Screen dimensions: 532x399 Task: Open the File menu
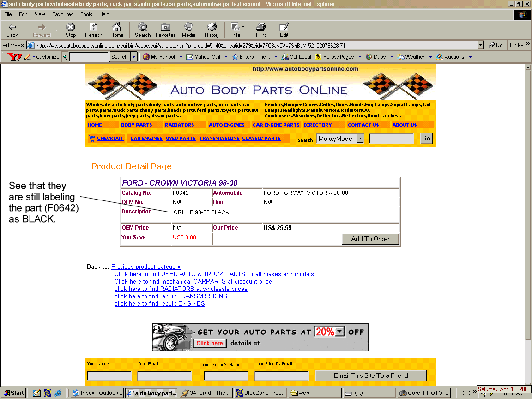point(8,14)
